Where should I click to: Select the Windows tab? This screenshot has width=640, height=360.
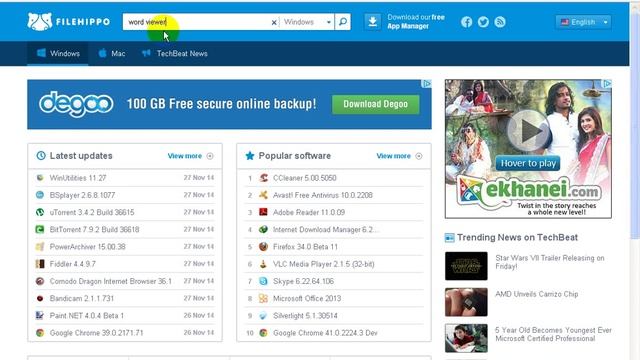(x=58, y=53)
